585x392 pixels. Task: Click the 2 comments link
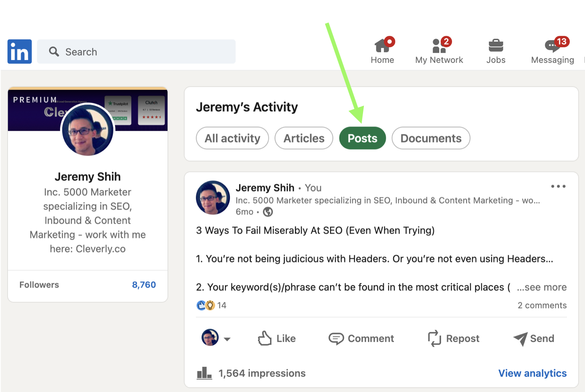point(542,305)
